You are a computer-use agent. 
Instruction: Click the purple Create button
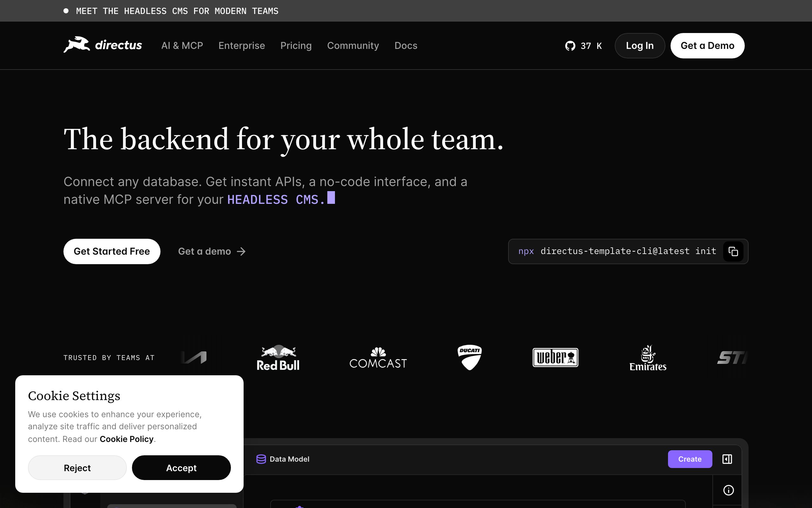pos(690,459)
